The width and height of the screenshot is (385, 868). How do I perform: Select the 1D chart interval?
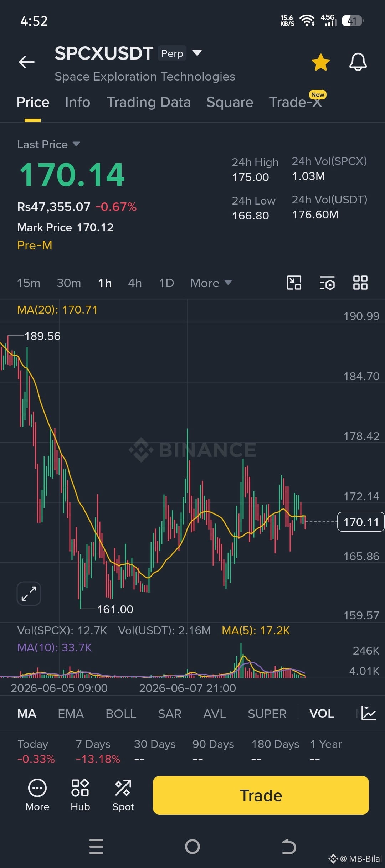click(166, 283)
